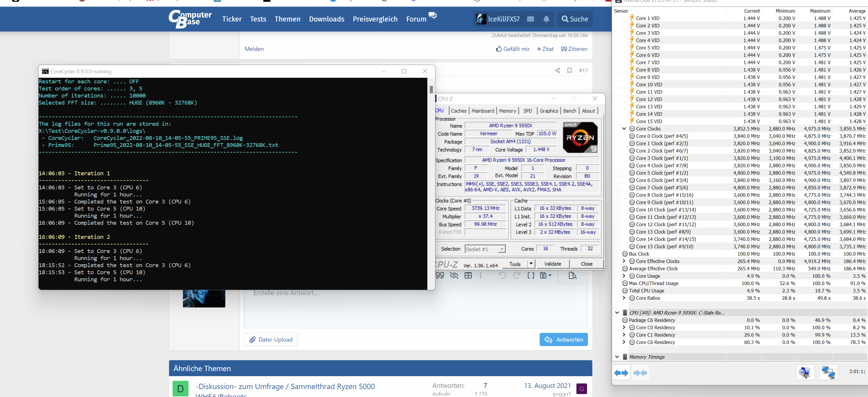Screen dimensions: 868x397
Task: Click the chip icon beside CPU C-State Residency
Action: coord(625,313)
